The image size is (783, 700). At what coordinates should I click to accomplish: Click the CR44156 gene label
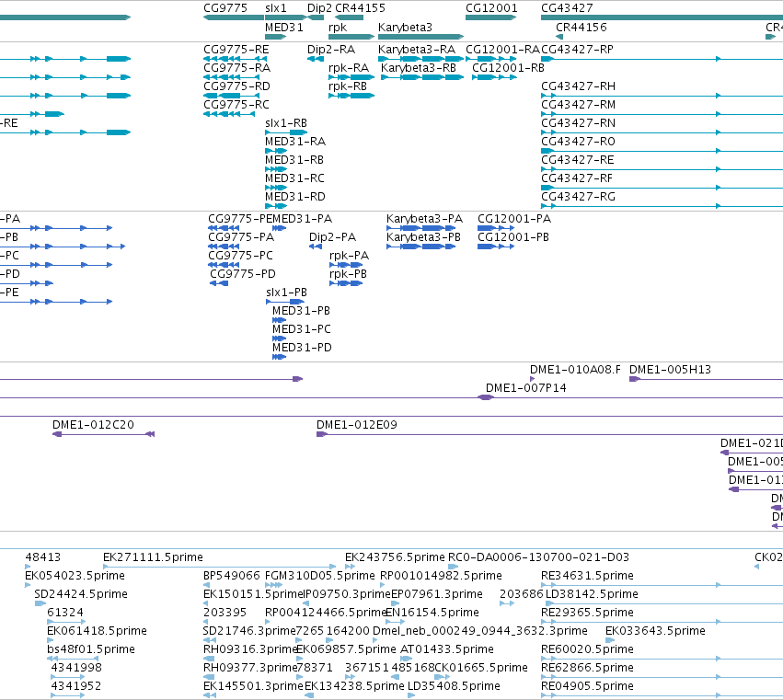[581, 28]
